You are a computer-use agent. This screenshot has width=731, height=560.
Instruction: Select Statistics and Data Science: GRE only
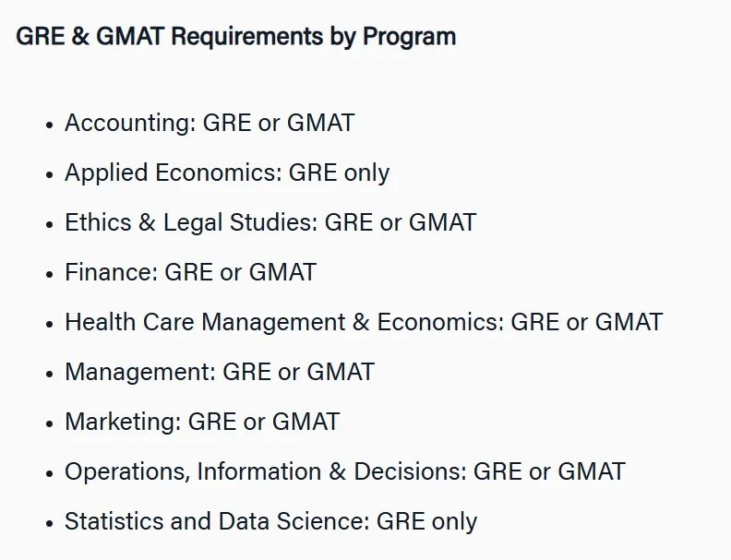tap(270, 522)
